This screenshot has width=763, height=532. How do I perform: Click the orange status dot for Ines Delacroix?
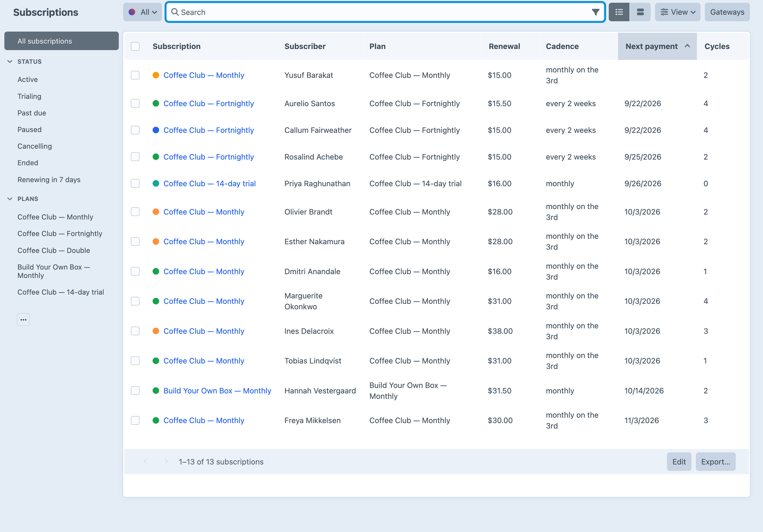[x=156, y=331]
